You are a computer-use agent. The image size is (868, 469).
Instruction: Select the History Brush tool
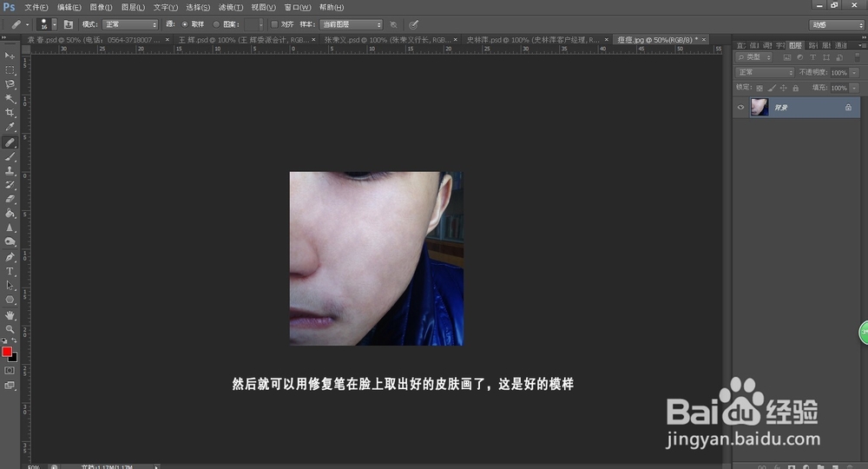10,185
